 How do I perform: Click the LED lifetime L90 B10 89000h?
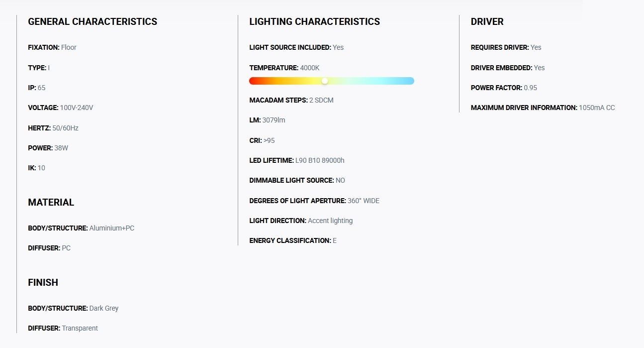320,160
